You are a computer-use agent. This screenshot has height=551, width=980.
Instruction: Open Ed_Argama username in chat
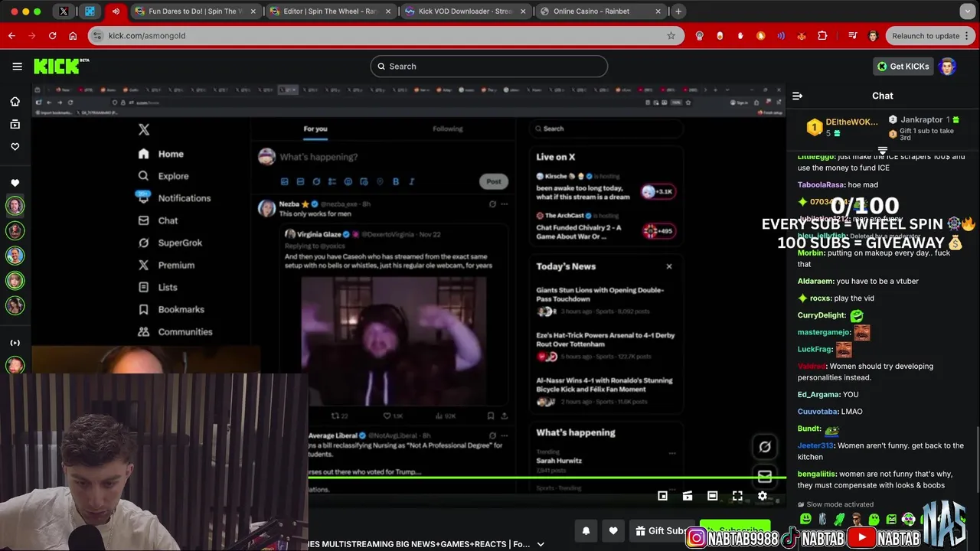[x=818, y=395]
